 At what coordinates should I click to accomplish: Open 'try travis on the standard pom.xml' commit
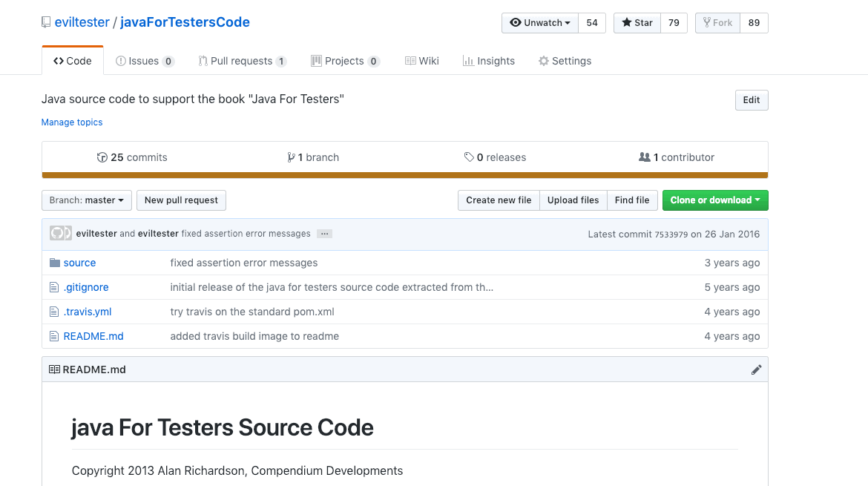click(252, 312)
